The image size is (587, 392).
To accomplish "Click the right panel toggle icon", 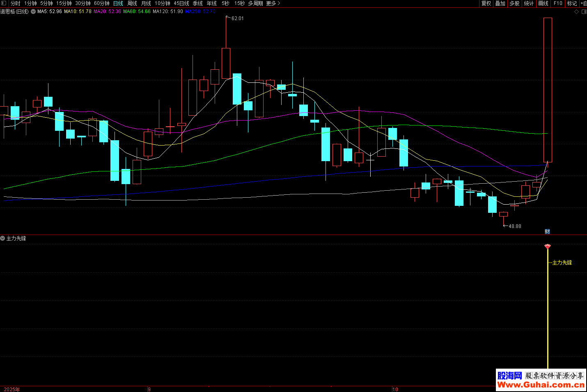I will (x=584, y=12).
